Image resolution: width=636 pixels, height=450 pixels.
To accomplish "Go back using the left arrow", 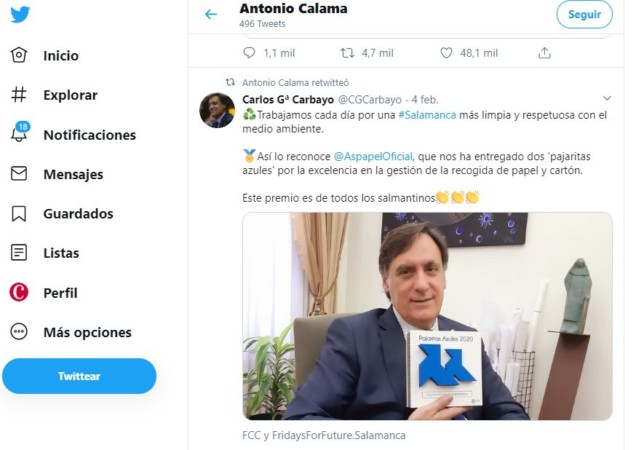I will (x=211, y=15).
